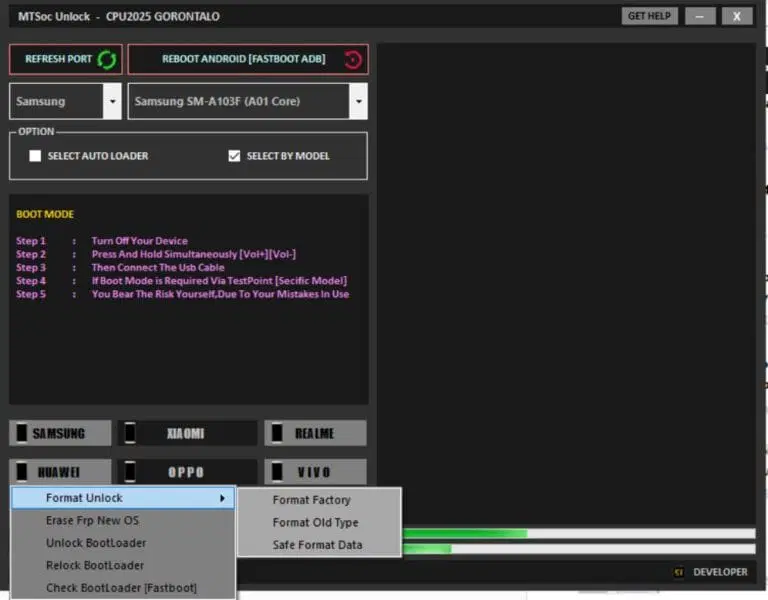Click the phone icon on VIVO button

click(277, 472)
